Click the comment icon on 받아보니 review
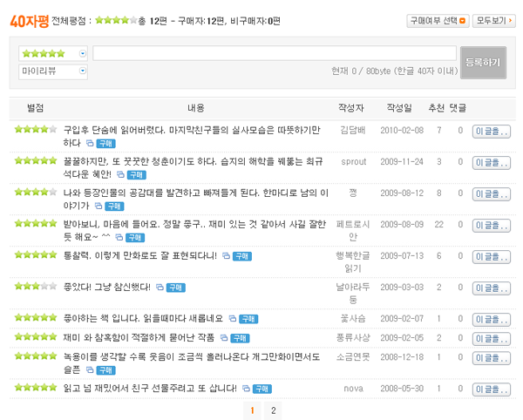Screen dimensions: 523x420 coord(119,237)
